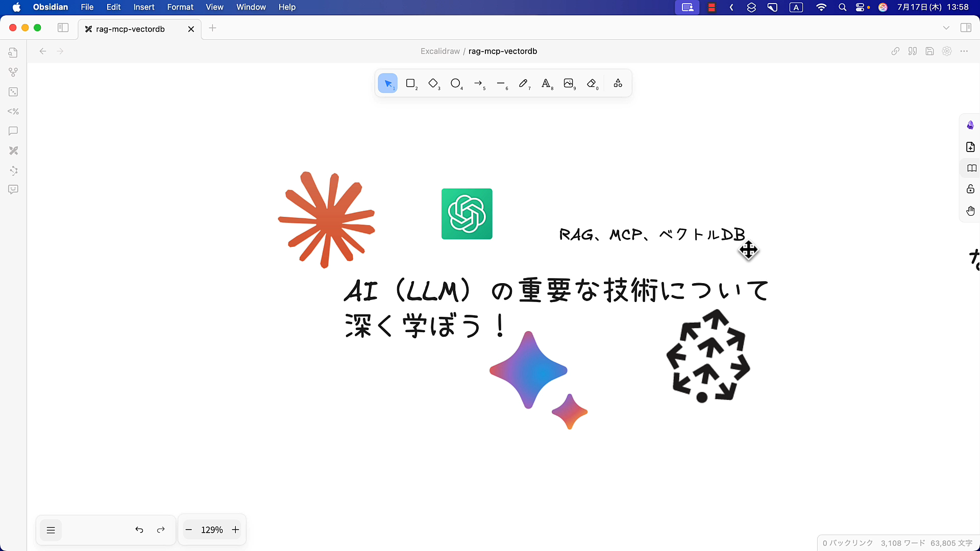Open a new tab with the plus button
This screenshot has height=551, width=980.
click(x=213, y=28)
